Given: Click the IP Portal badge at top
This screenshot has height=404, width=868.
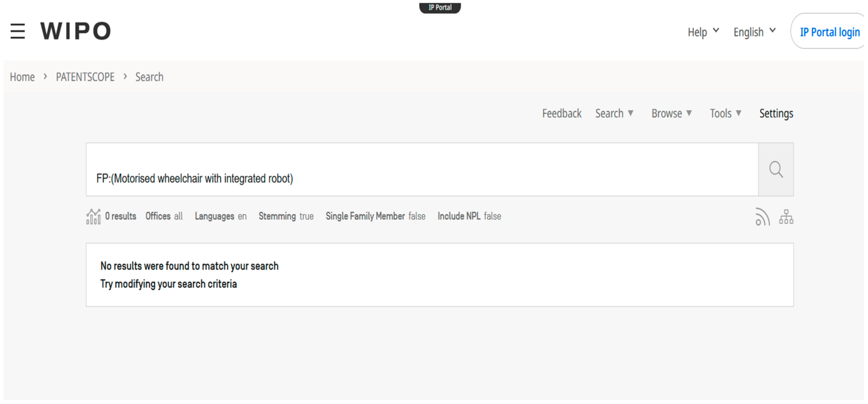Looking at the screenshot, I should point(440,7).
